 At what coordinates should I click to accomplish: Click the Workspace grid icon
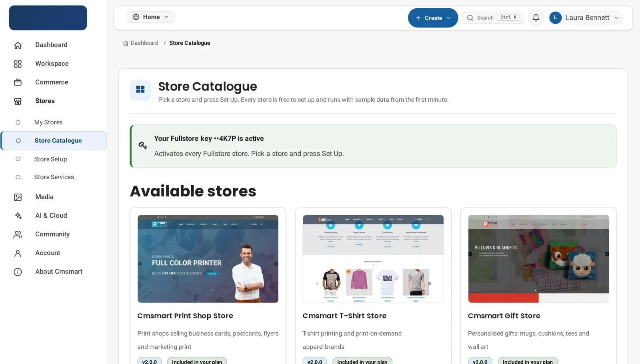pos(18,64)
